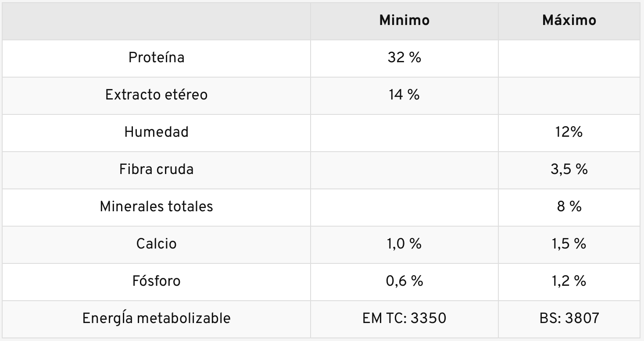Select the Proteína row label
644x341 pixels.
156,58
